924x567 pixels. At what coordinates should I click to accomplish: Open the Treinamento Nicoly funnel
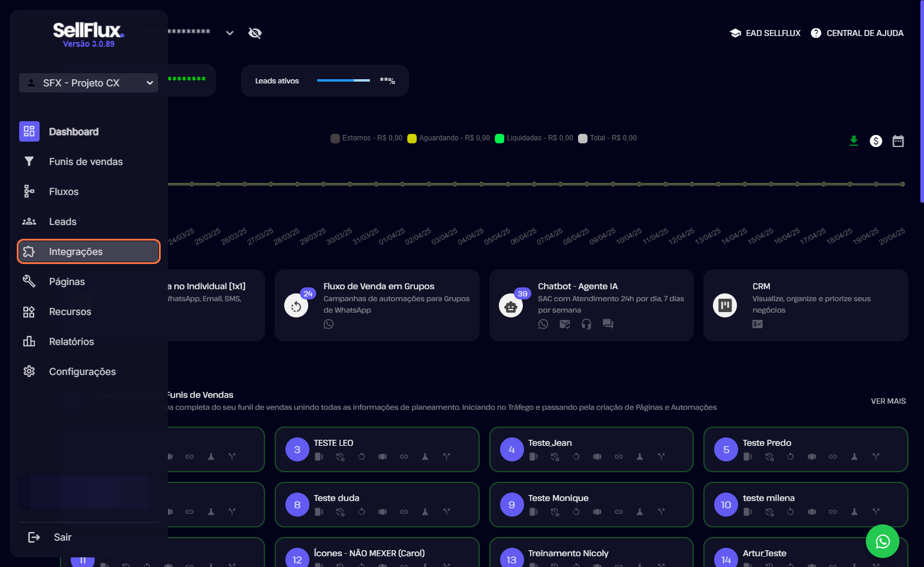click(x=591, y=553)
